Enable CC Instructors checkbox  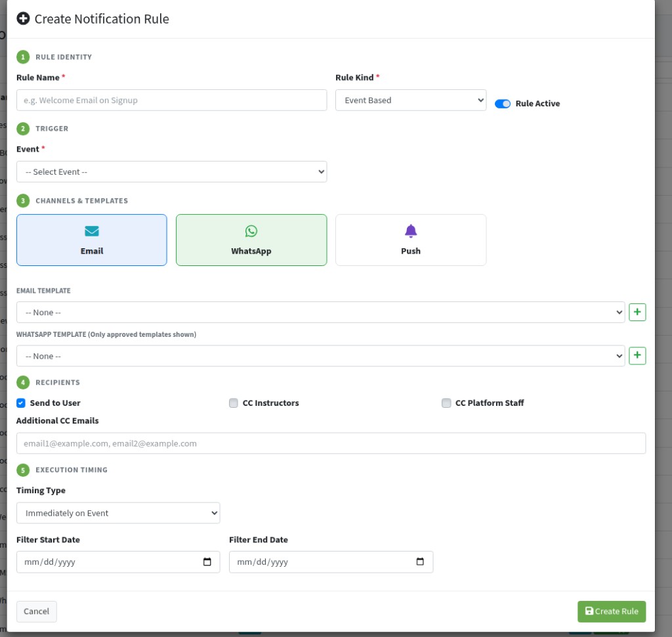tap(233, 403)
